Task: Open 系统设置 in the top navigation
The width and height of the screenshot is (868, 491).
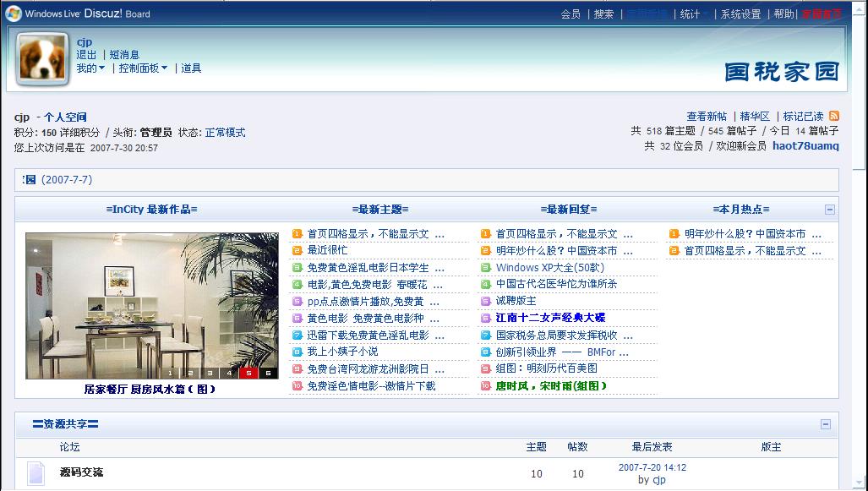Action: [x=740, y=14]
